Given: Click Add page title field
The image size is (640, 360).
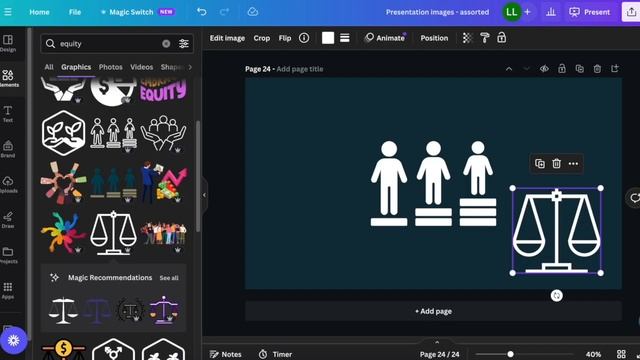Looking at the screenshot, I should click(x=300, y=69).
